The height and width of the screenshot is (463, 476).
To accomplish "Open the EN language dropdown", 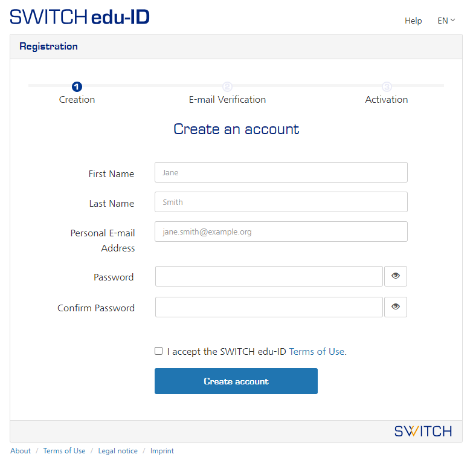I will (446, 21).
